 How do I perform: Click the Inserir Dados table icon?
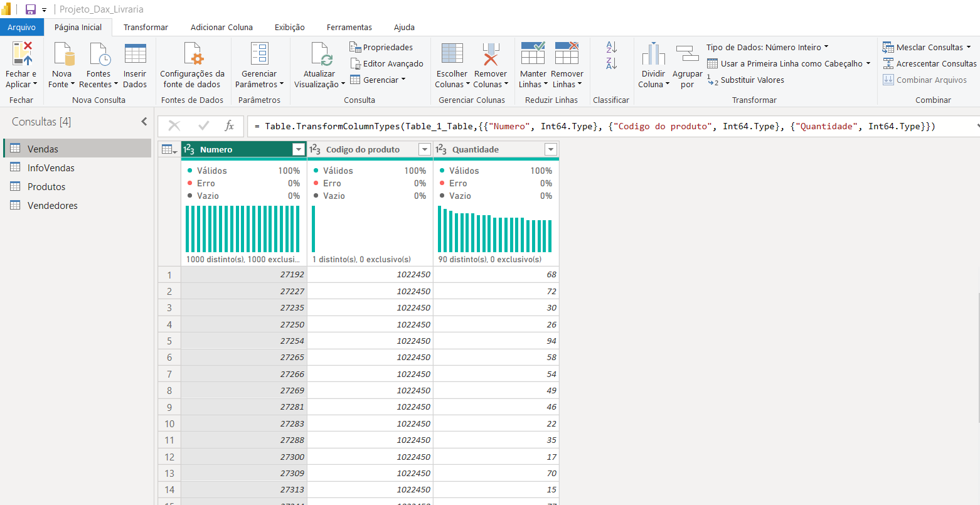coord(135,54)
